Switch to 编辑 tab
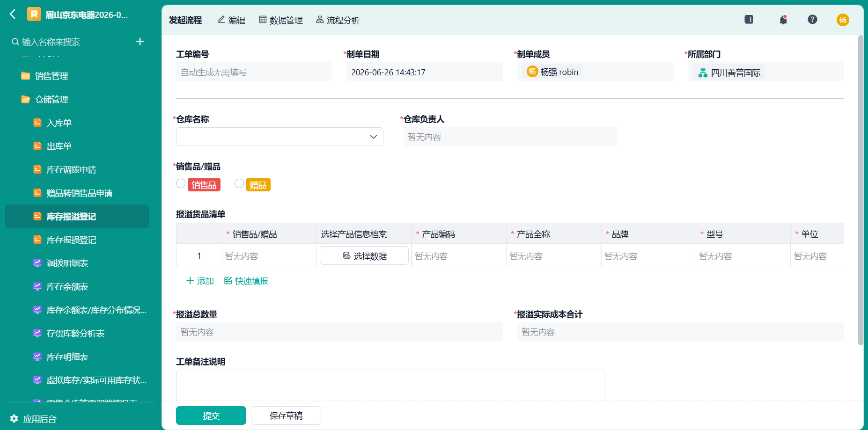The height and width of the screenshot is (430, 868). pyautogui.click(x=231, y=20)
